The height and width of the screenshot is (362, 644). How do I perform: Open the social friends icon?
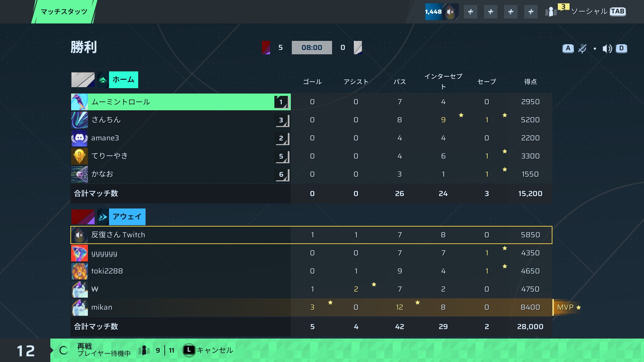tap(551, 12)
